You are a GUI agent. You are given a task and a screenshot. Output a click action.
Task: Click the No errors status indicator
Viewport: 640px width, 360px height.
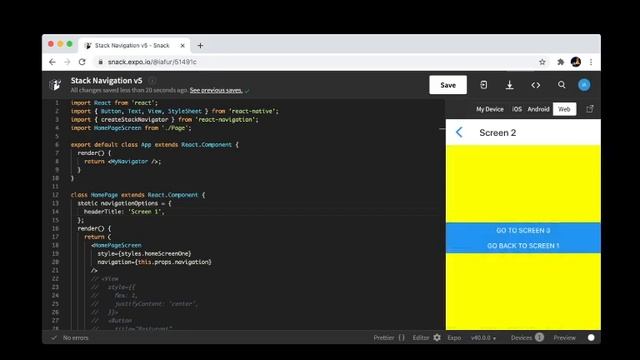(70, 338)
